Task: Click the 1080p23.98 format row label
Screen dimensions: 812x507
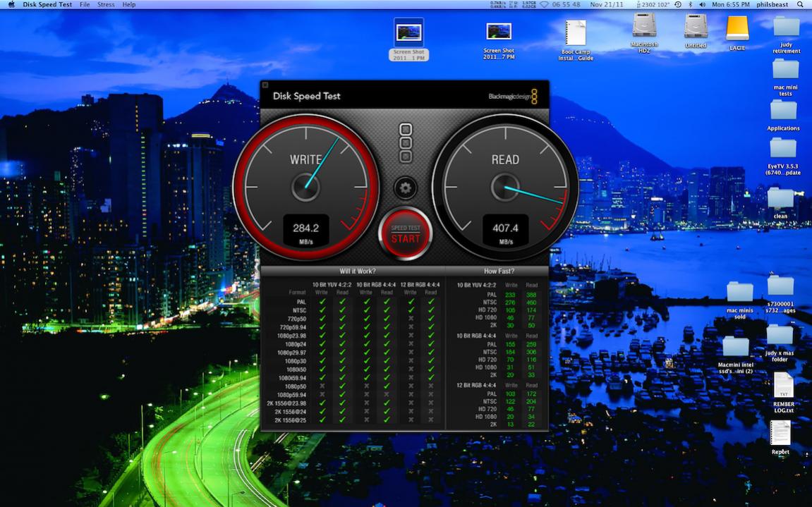Action: 291,336
